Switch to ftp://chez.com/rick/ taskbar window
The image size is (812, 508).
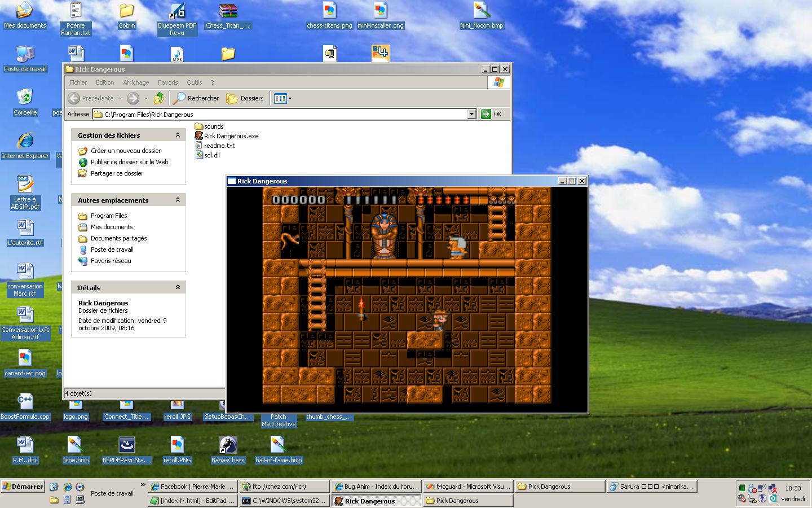coord(285,487)
